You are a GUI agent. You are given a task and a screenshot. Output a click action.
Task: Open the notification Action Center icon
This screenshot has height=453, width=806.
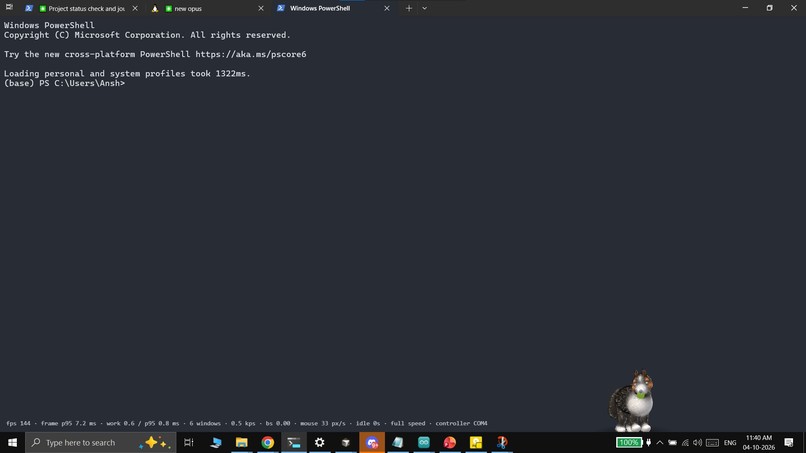click(x=789, y=442)
